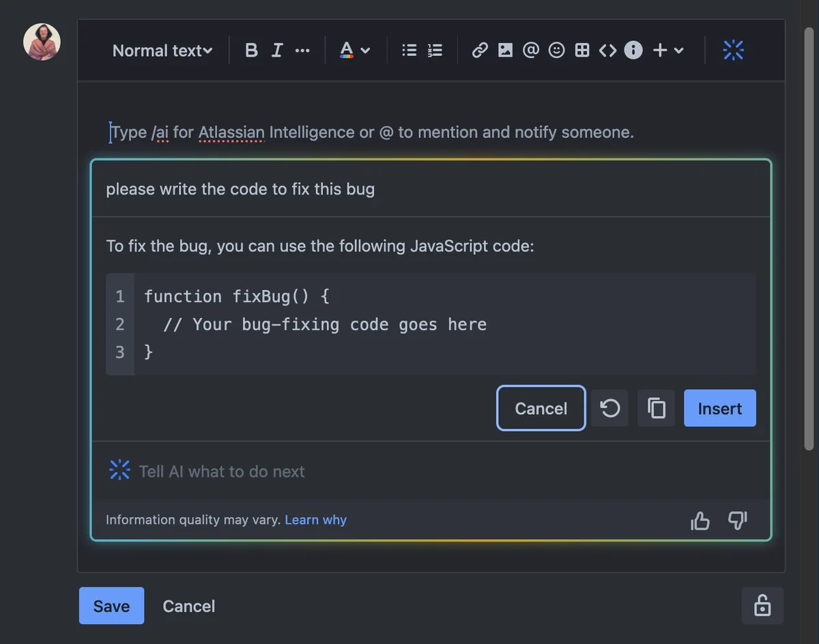Open more formatting options ellipsis
The height and width of the screenshot is (644, 819).
302,50
